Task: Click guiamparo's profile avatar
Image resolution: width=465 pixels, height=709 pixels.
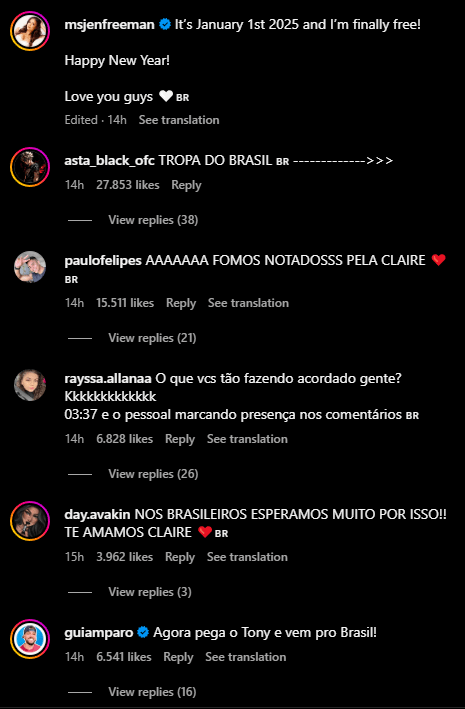Action: (30, 639)
